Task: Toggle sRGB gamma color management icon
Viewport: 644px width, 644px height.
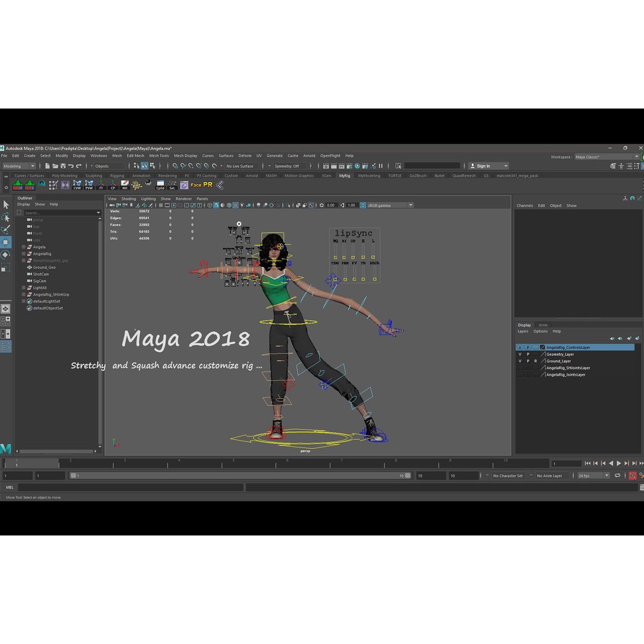Action: (363, 205)
